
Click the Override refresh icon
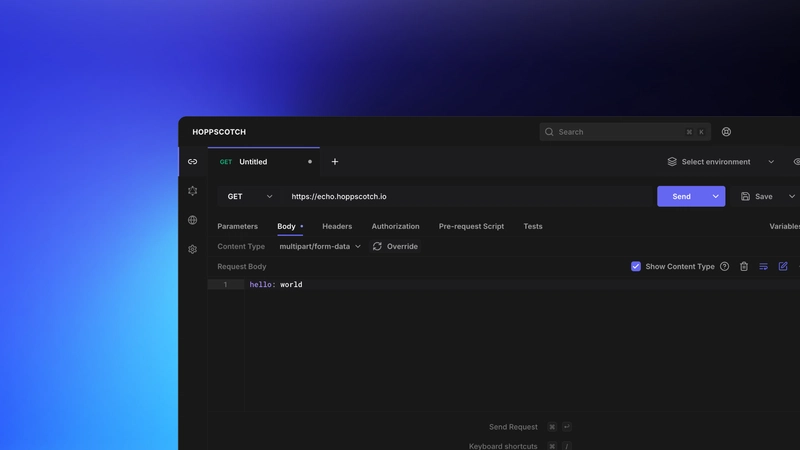[x=377, y=246]
